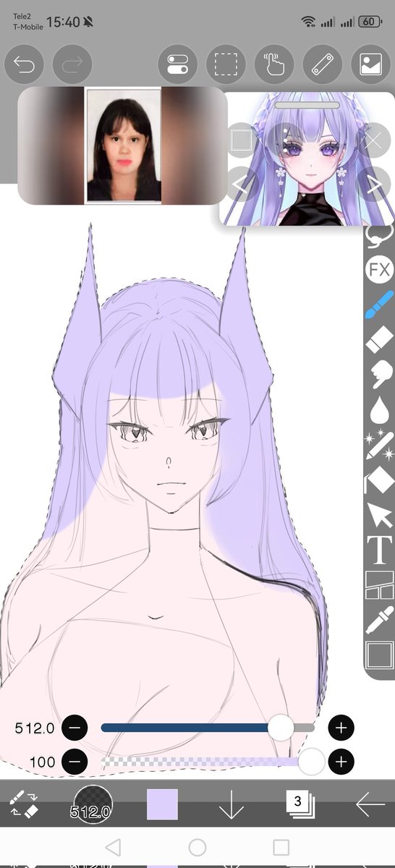The height and width of the screenshot is (868, 395).
Task: Select the Magic Wand tool
Action: [x=379, y=445]
